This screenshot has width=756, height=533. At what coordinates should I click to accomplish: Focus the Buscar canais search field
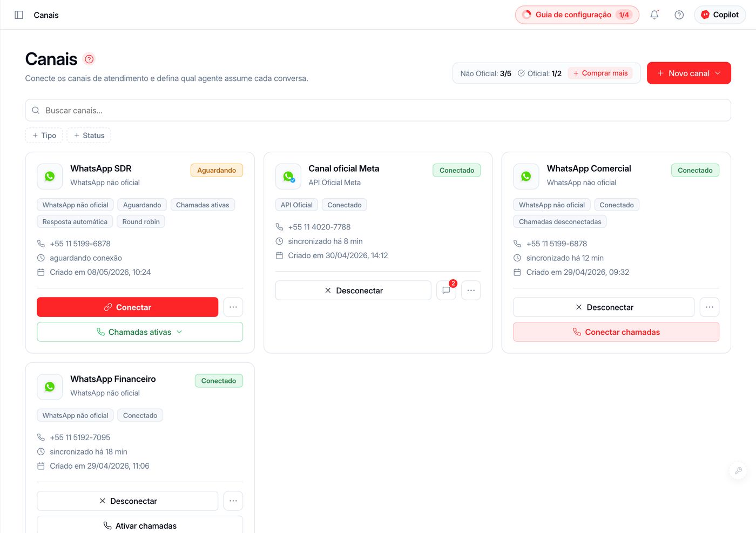tap(378, 110)
